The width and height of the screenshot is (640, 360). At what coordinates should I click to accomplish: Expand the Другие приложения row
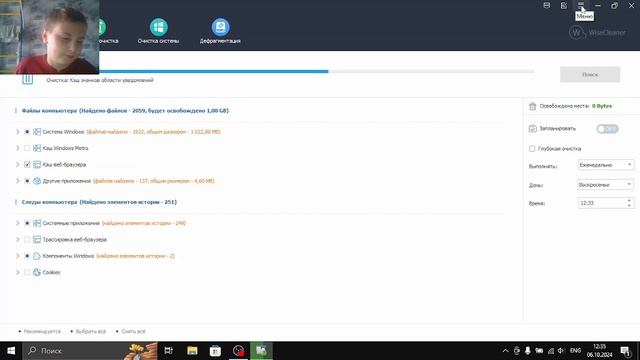[x=18, y=181]
